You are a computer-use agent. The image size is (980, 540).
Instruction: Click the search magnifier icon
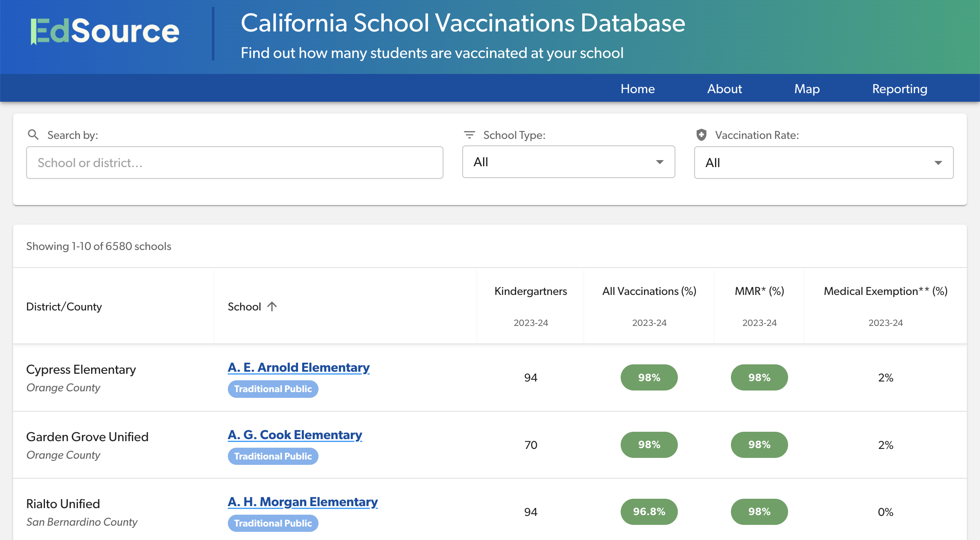[x=34, y=135]
